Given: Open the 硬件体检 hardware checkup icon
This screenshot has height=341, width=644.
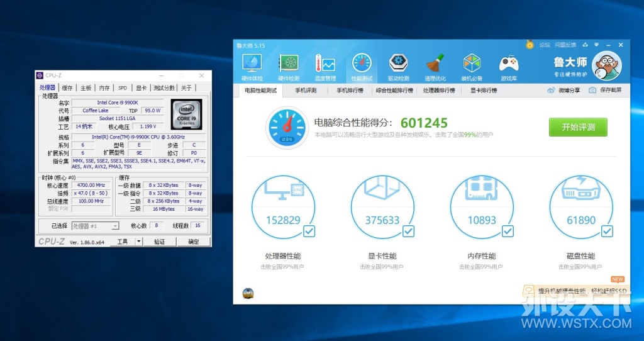Looking at the screenshot, I should point(252,68).
